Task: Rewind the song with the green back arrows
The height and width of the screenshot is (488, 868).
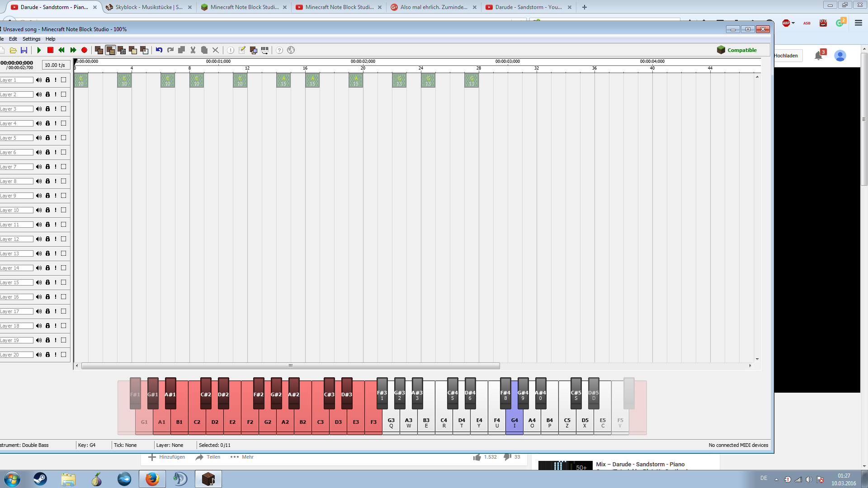Action: 61,50
